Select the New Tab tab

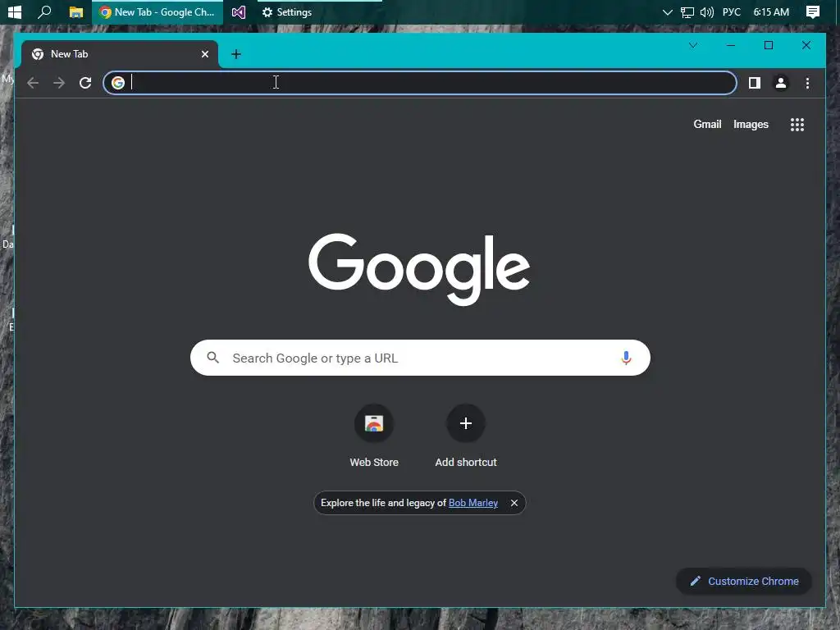(x=120, y=54)
